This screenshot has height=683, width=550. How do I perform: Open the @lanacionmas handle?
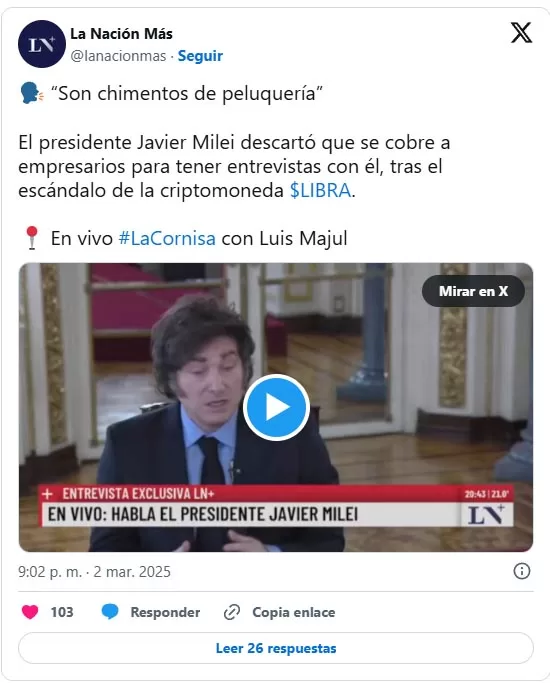pyautogui.click(x=118, y=56)
